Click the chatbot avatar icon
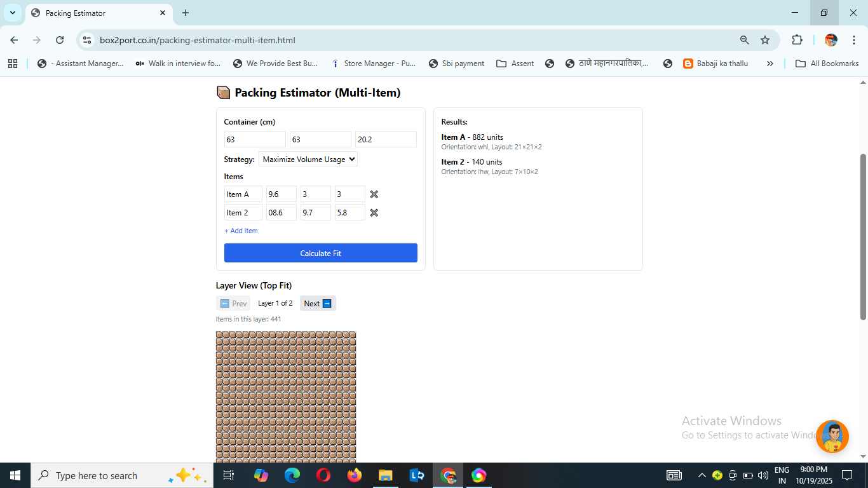The width and height of the screenshot is (868, 488). click(832, 437)
